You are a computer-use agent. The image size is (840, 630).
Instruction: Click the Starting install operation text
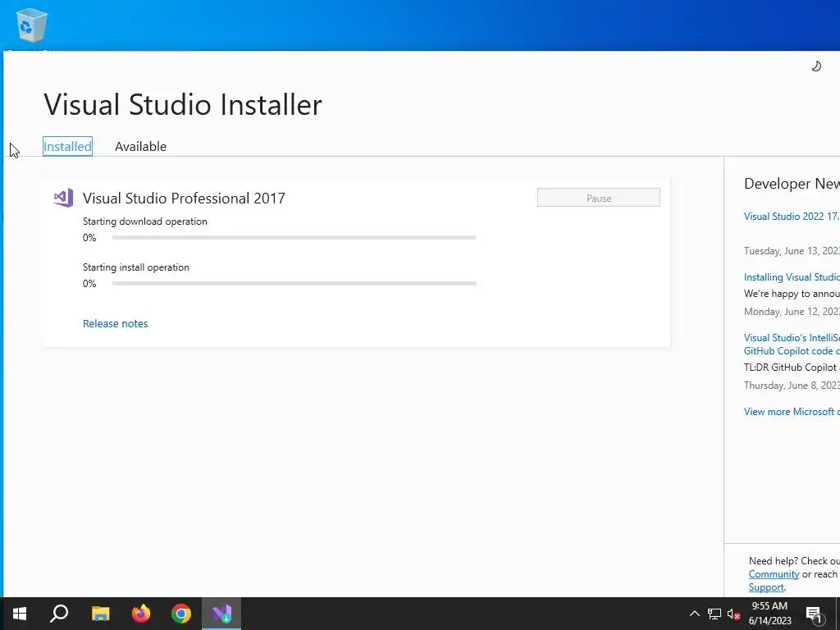pyautogui.click(x=135, y=267)
